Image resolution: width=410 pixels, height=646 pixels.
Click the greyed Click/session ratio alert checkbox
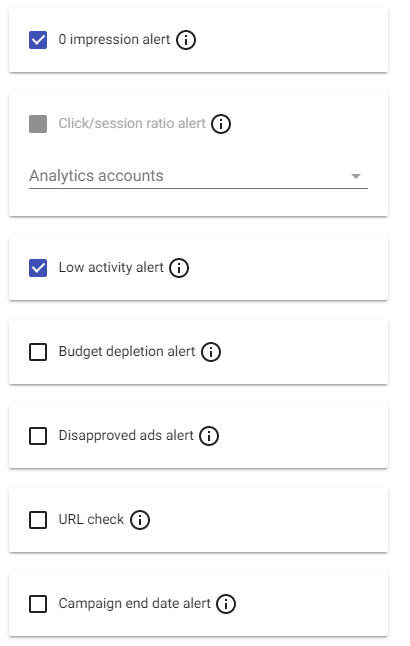pyautogui.click(x=38, y=124)
